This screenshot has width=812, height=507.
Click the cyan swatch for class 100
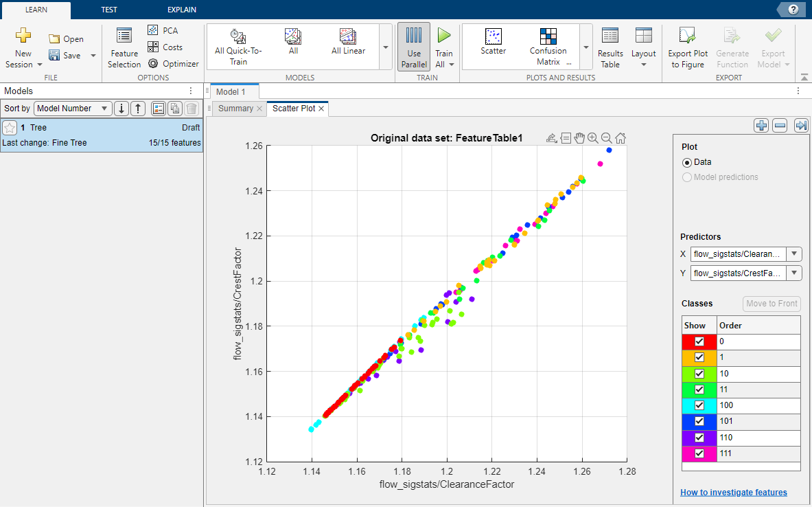pyautogui.click(x=699, y=405)
